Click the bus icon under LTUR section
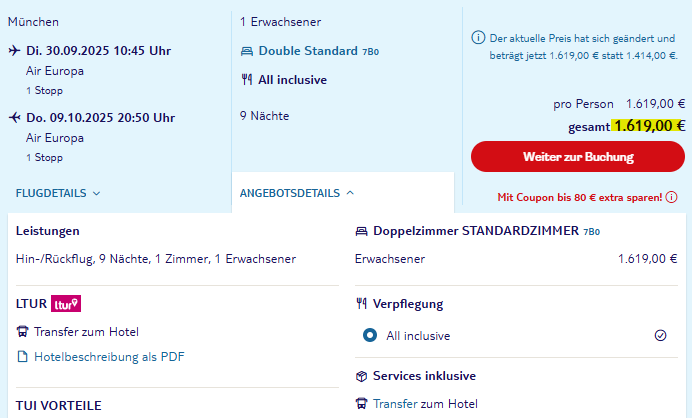The height and width of the screenshot is (418, 692). 22,331
